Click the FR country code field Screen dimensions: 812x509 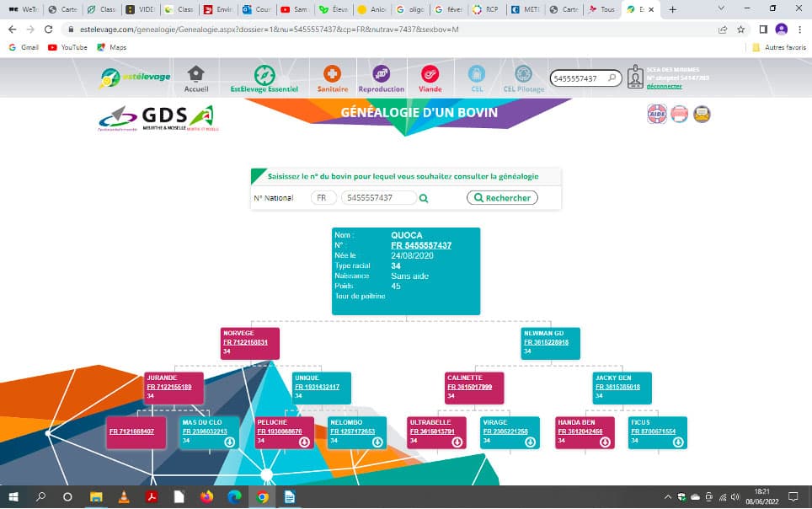323,198
